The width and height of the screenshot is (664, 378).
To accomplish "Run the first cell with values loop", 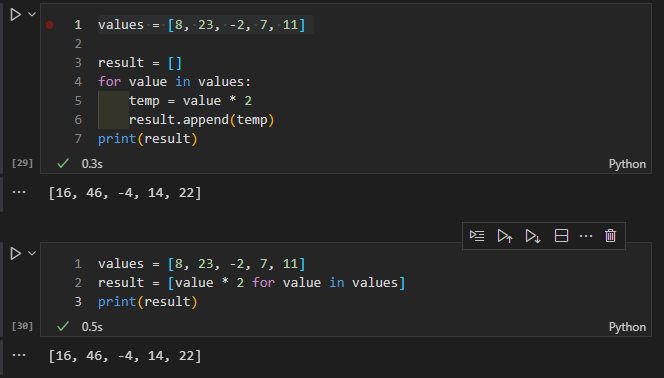I will [x=16, y=15].
